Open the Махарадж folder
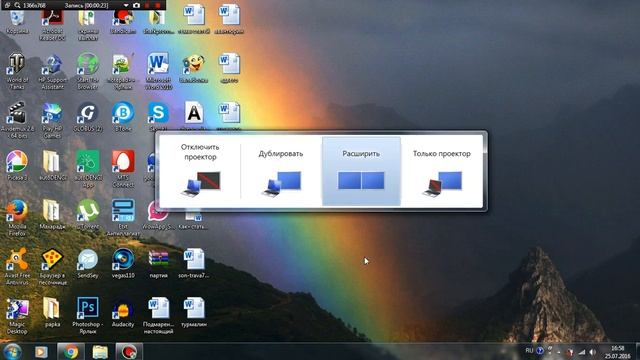This screenshot has width=640, height=360. (52, 214)
